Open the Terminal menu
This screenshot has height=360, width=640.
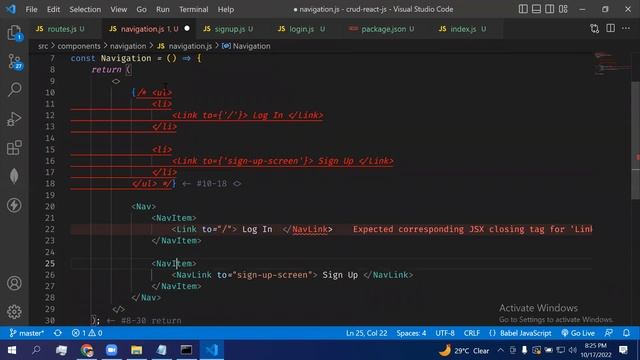pos(193,9)
